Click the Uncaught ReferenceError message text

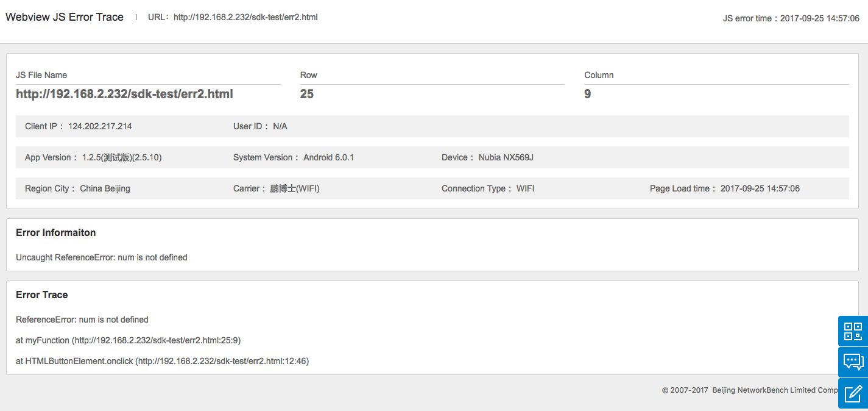[x=102, y=257]
